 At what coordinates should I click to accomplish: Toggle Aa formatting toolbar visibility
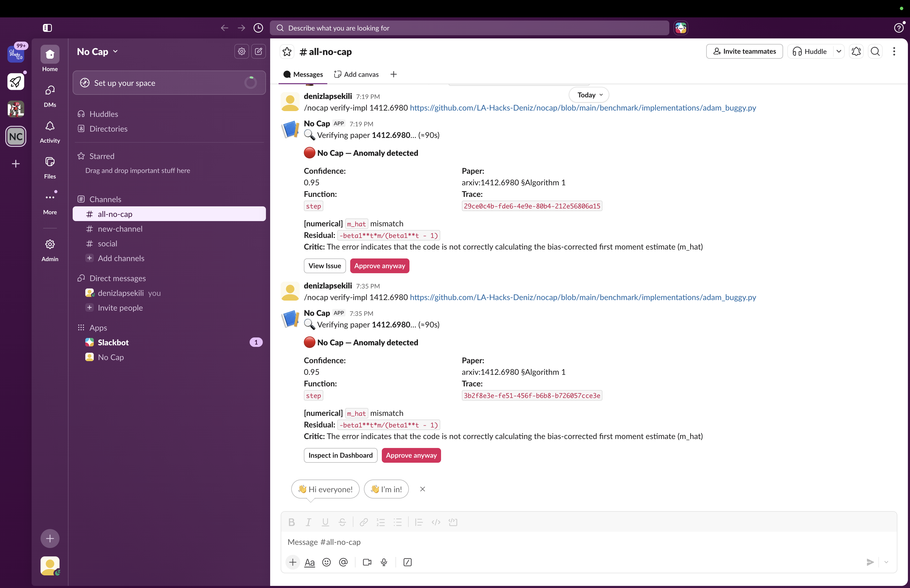click(309, 562)
